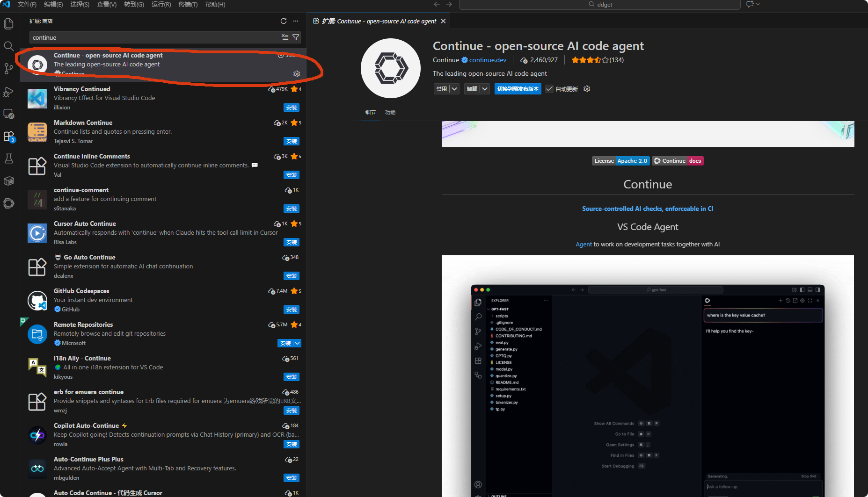Click the title bar search box ddget
Viewport: 868px width, 497px height.
click(599, 4)
